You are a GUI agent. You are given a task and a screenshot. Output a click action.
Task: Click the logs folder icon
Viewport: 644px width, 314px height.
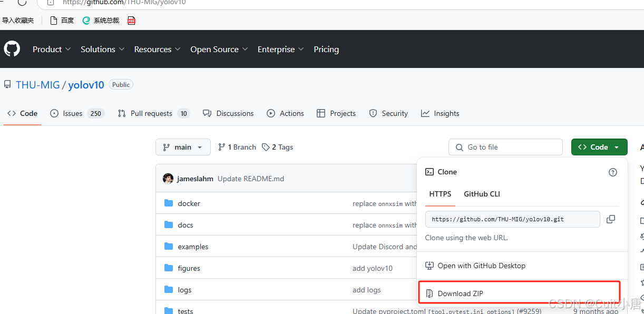(169, 290)
